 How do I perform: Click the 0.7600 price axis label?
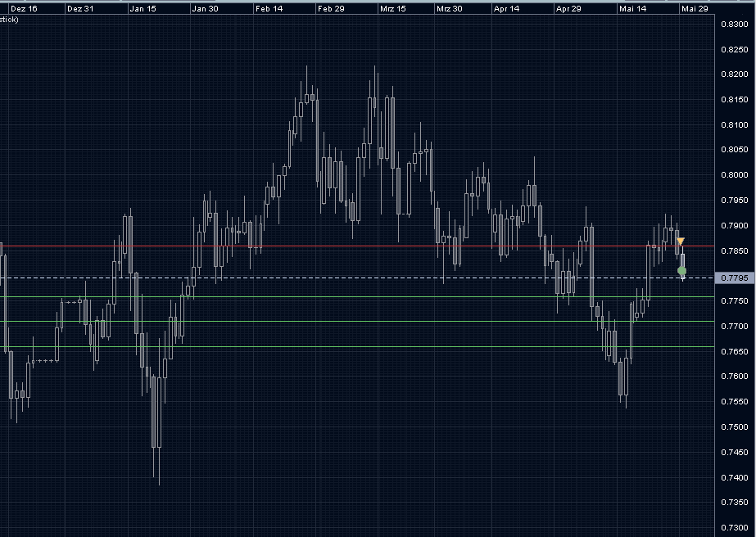click(x=735, y=377)
